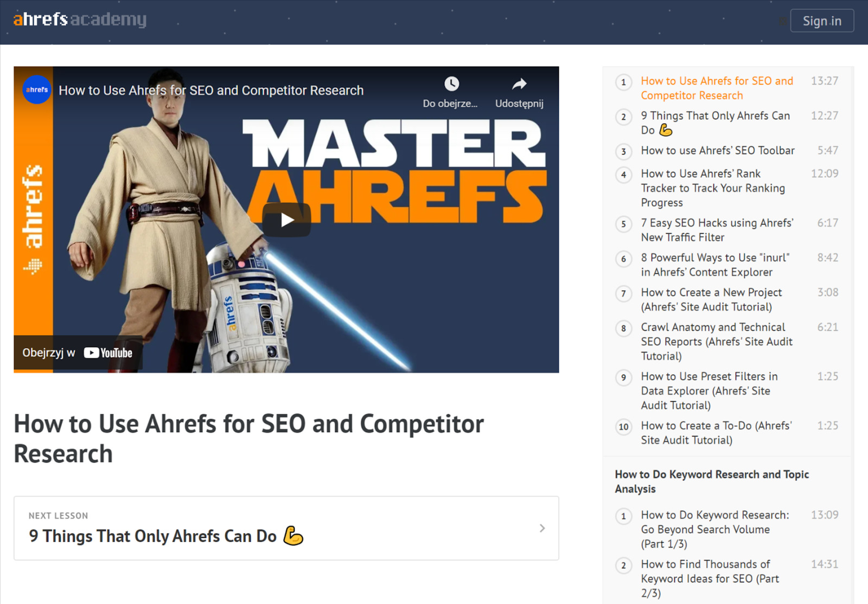Open lesson 9 Things That Only Ahrefs Can Do in sidebar
Viewport: 868px width, 604px height.
coord(716,123)
